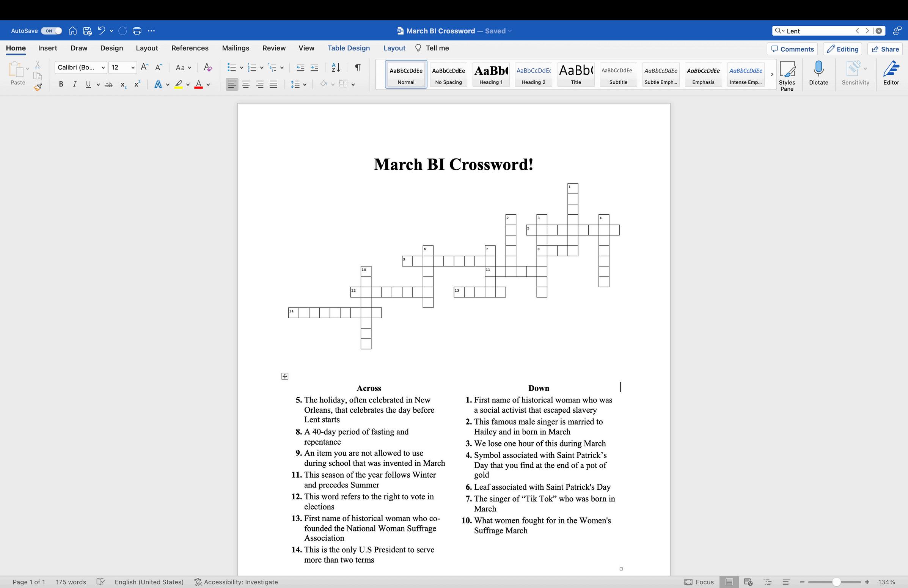Toggle Italic formatting

coord(74,84)
